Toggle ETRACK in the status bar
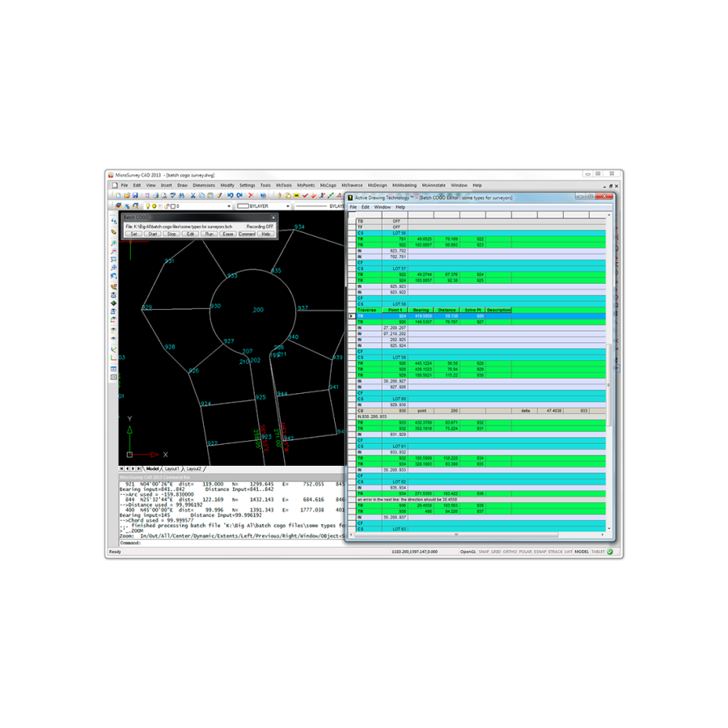 555,552
